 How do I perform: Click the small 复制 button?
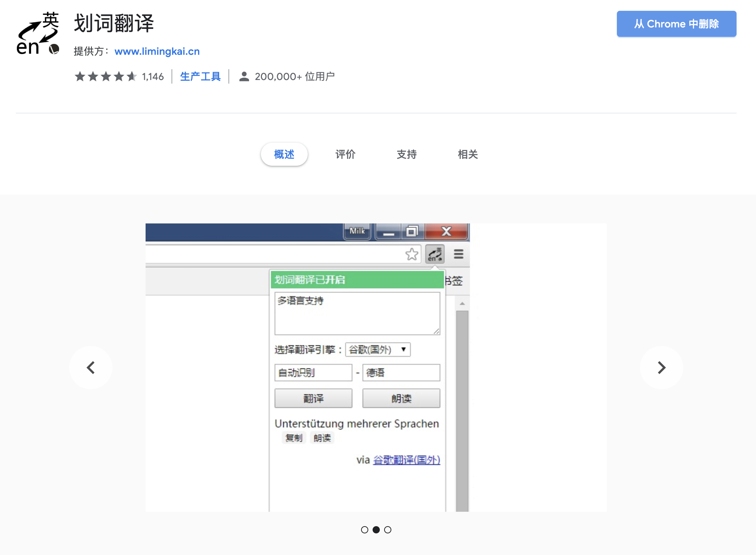point(294,438)
